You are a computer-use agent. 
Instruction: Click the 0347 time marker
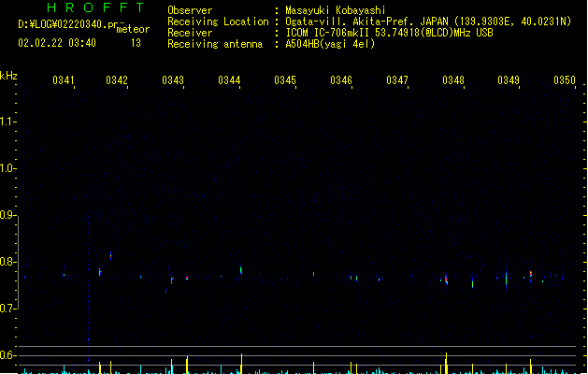(397, 80)
